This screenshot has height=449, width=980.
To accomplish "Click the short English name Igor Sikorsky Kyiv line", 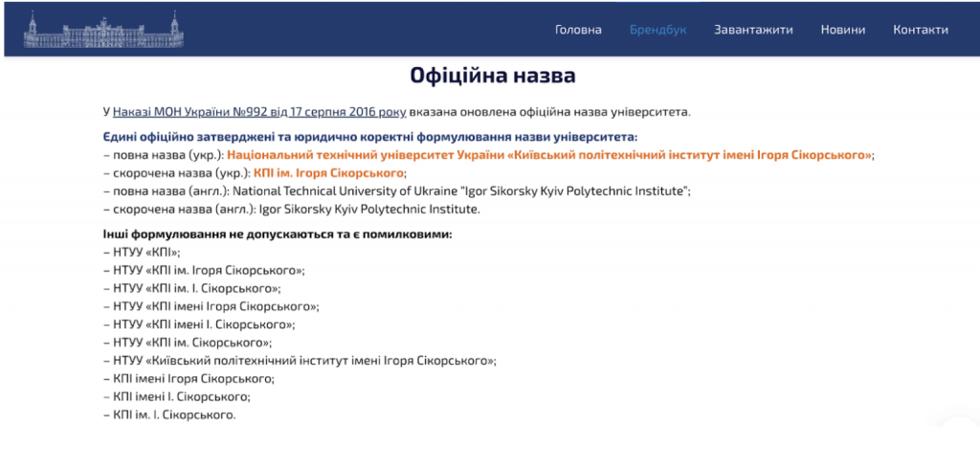I will [x=370, y=210].
